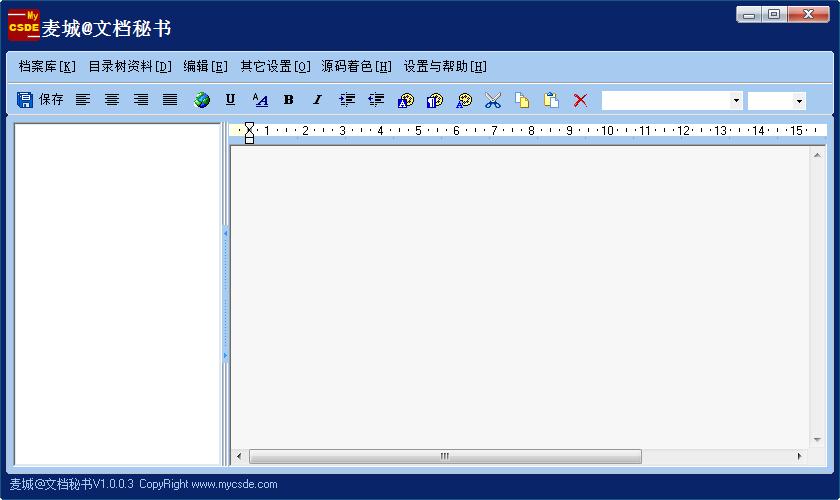This screenshot has height=500, width=840.
Task: Click the ruler indent marker
Action: click(x=249, y=132)
